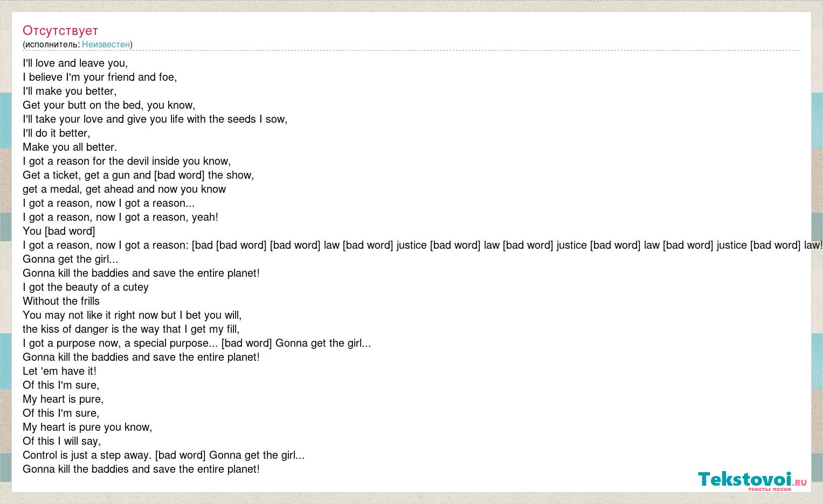823x504 pixels.
Task: Click the line 'Gonna get the girl...'
Action: (x=71, y=259)
